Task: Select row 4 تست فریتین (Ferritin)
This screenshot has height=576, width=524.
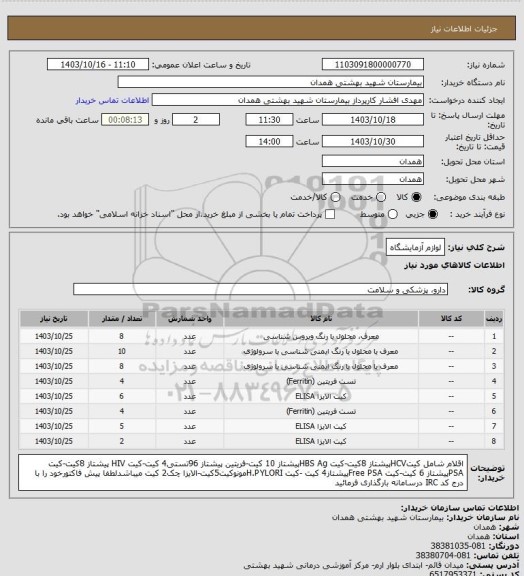Action: (321, 381)
